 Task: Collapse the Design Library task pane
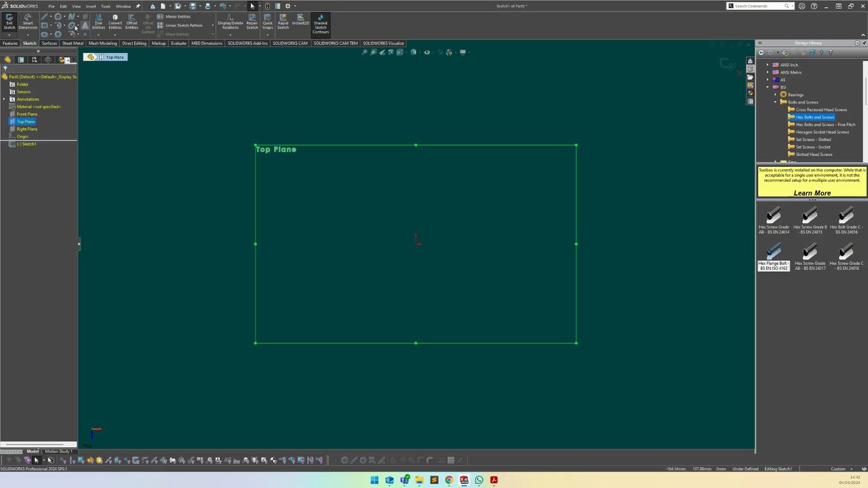pyautogui.click(x=759, y=43)
